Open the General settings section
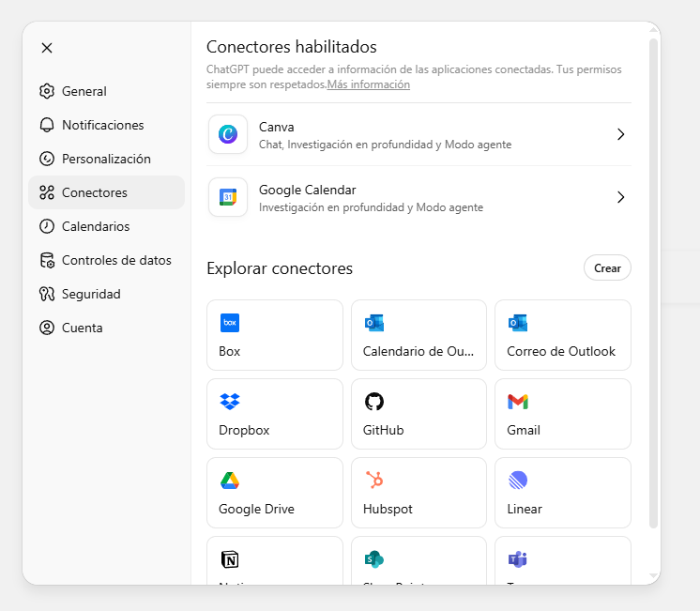This screenshot has width=700, height=611. pos(84,91)
